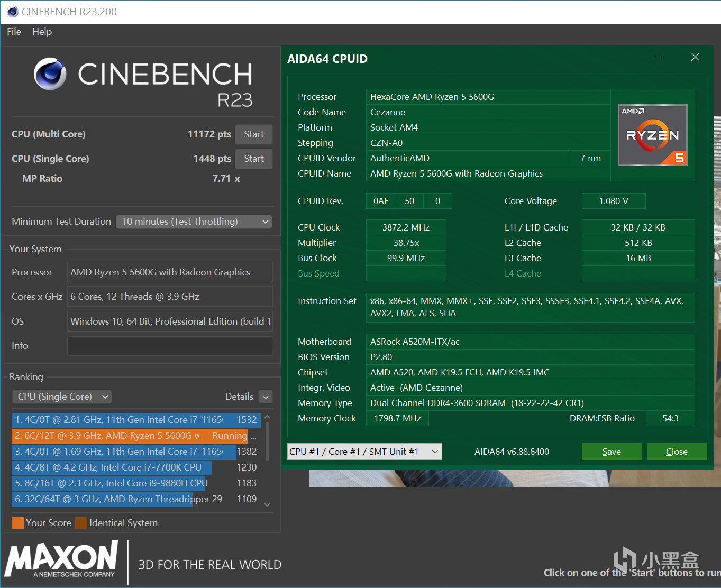Click the AIDA64 v6.88.6400 version text
This screenshot has width=721, height=588.
coord(512,452)
